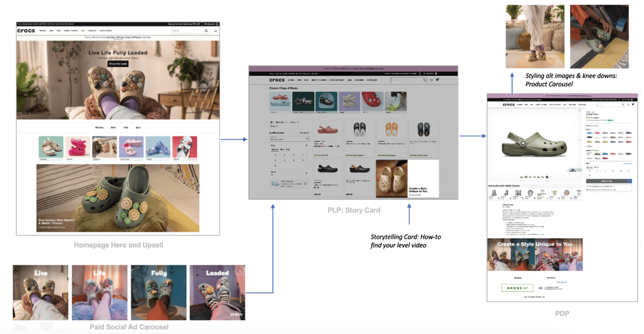Click the next-image arrow beside the green clog
This screenshot has height=334, width=644.
point(580,140)
